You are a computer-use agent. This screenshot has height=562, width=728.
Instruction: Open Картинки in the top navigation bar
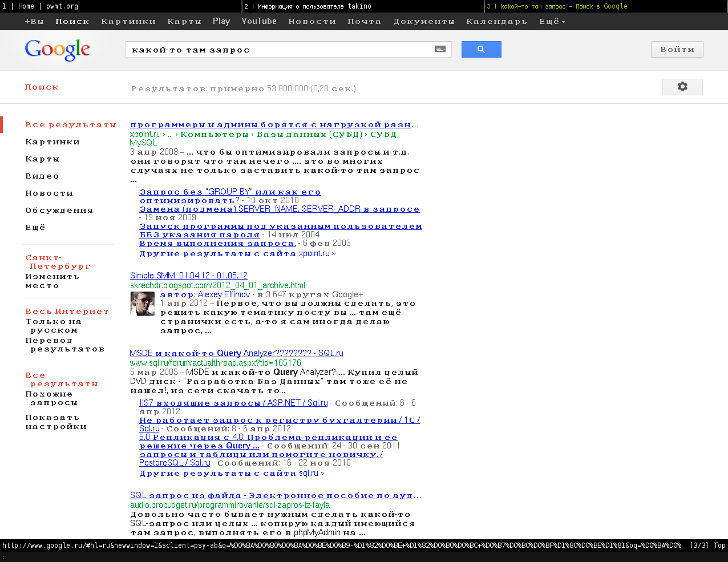pos(128,22)
